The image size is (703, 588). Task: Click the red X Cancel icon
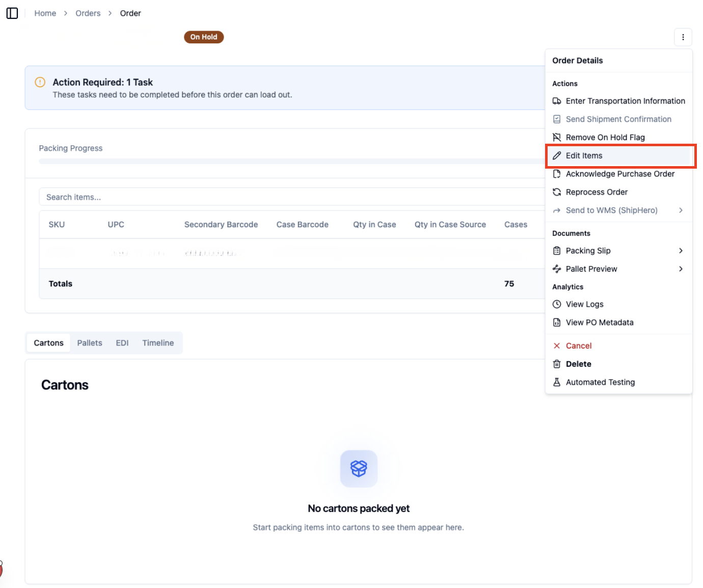[x=557, y=346]
